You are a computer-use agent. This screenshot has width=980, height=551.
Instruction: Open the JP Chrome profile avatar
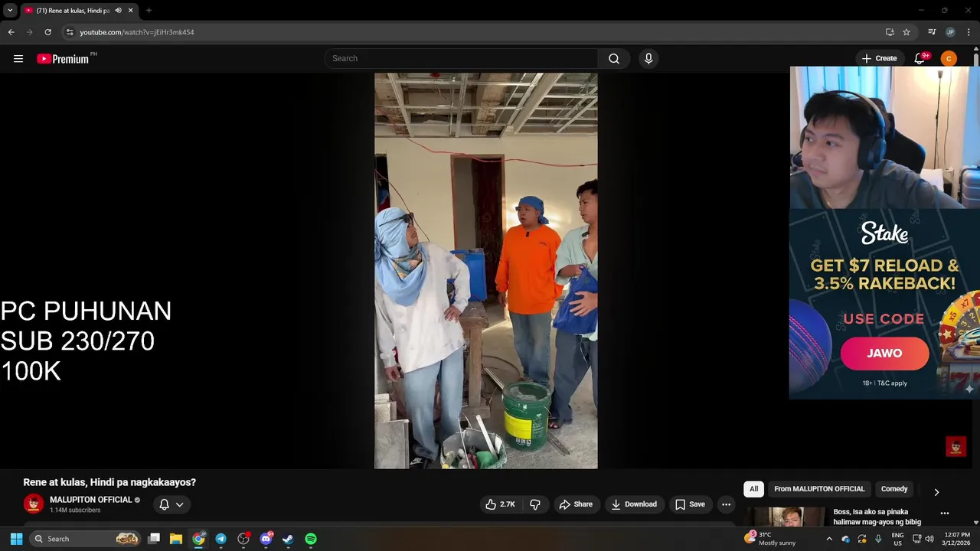[x=950, y=32]
